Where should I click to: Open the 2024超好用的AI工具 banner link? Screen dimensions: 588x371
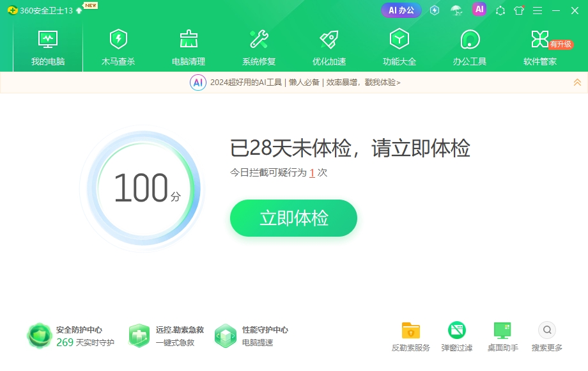point(306,82)
